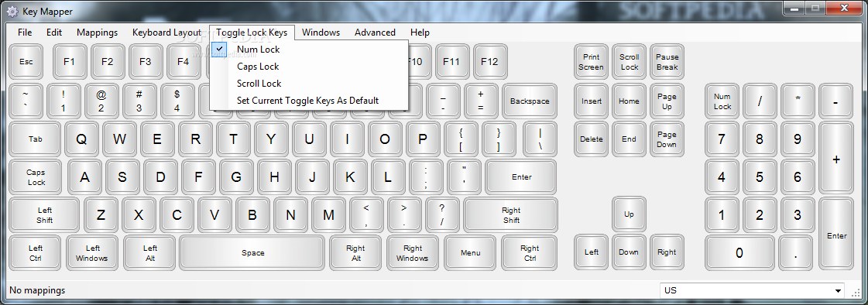The image size is (868, 305).
Task: Select the numpad slash key
Action: pyautogui.click(x=760, y=101)
